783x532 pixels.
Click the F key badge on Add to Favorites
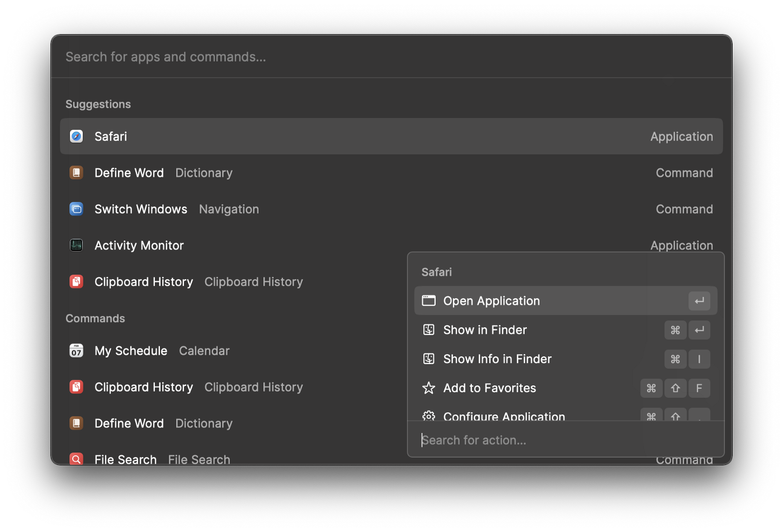click(x=699, y=388)
